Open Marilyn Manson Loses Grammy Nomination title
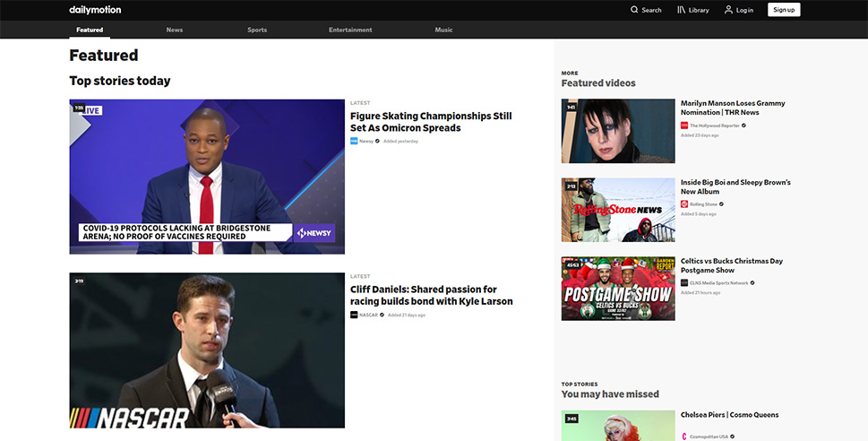868x441 pixels. coord(733,108)
